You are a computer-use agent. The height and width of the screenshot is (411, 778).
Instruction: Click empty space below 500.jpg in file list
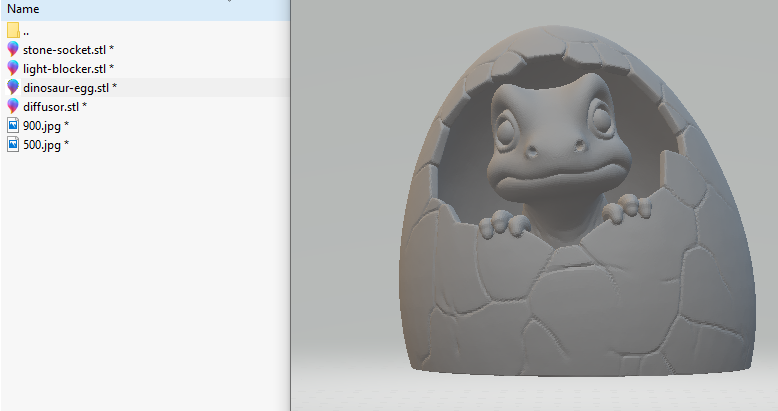[x=140, y=280]
